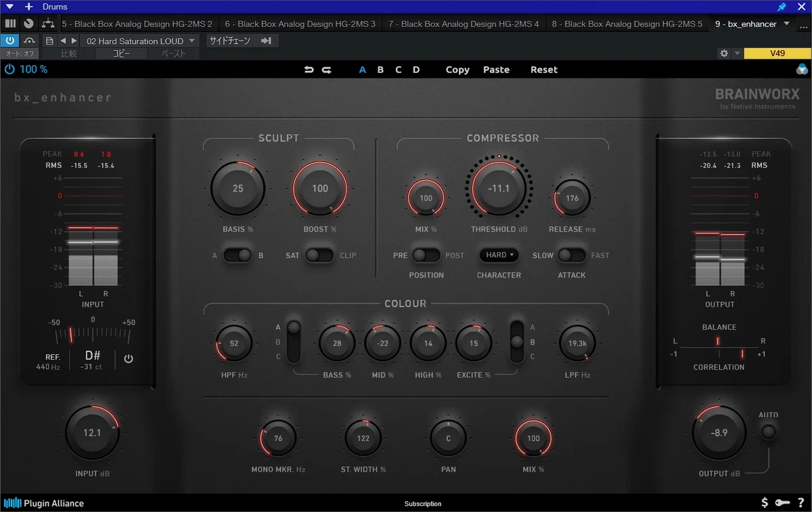
Task: Click the オート:オフ automation mode button
Action: click(20, 53)
